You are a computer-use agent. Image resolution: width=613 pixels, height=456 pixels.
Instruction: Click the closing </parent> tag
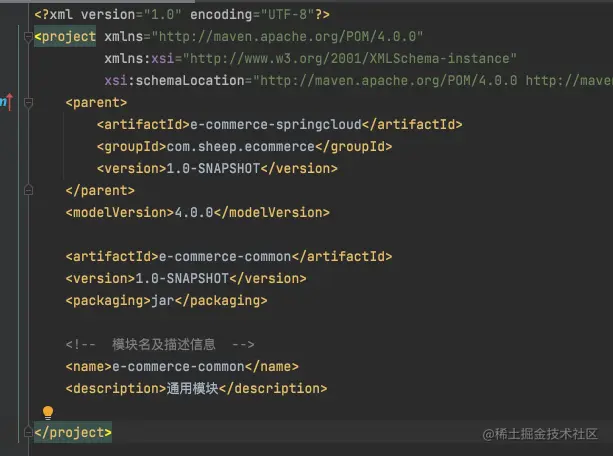point(100,190)
